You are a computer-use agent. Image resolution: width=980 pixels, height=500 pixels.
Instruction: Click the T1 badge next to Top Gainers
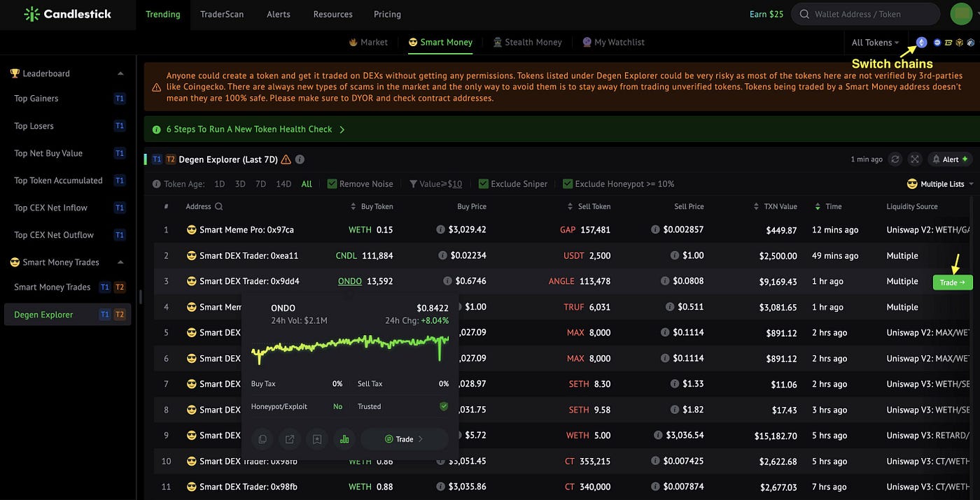[120, 99]
